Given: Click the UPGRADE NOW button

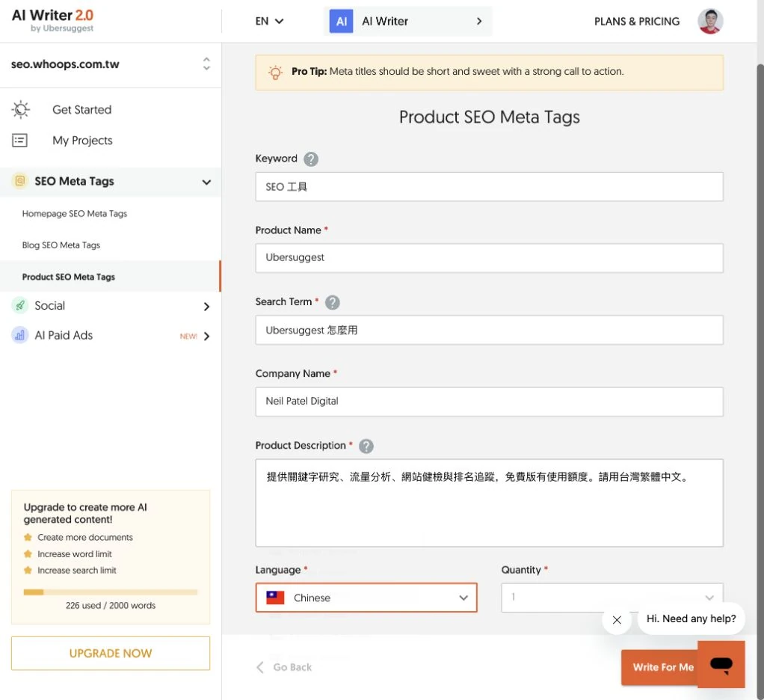Looking at the screenshot, I should pos(111,653).
